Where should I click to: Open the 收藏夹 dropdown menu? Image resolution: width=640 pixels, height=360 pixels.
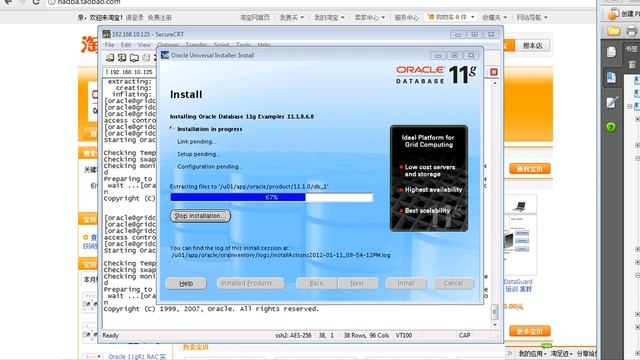494,18
